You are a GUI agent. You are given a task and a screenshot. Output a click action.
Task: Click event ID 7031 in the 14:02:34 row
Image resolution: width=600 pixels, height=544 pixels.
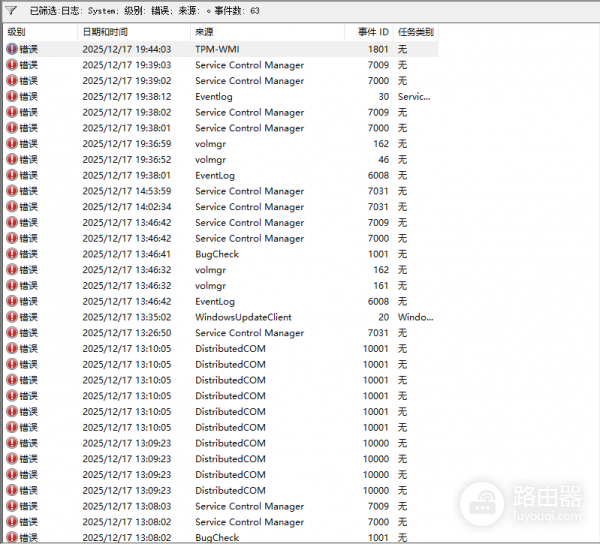point(378,207)
